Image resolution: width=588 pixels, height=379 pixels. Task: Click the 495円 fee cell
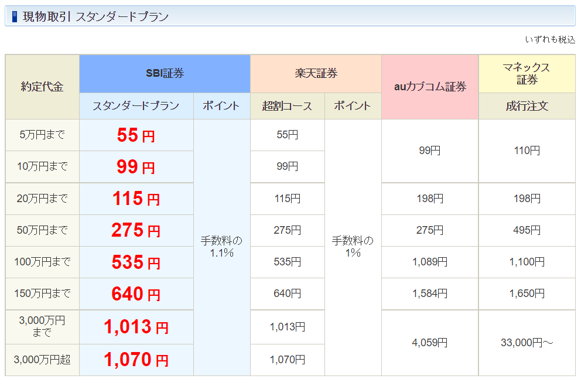point(527,230)
